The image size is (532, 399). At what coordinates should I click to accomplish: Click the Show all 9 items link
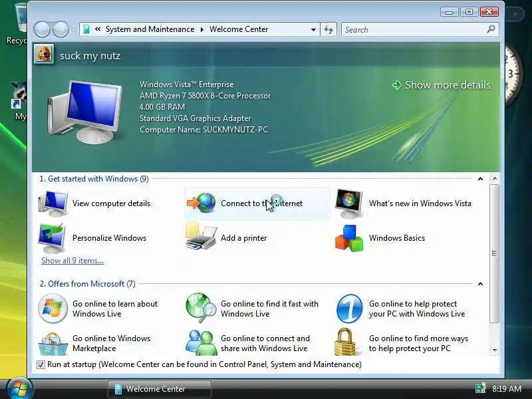click(x=72, y=261)
